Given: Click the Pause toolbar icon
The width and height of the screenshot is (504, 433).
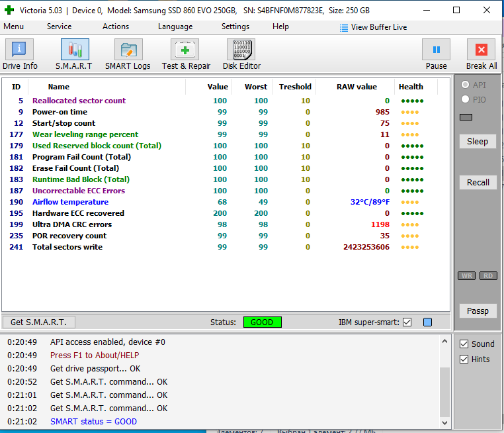Looking at the screenshot, I should 436,50.
